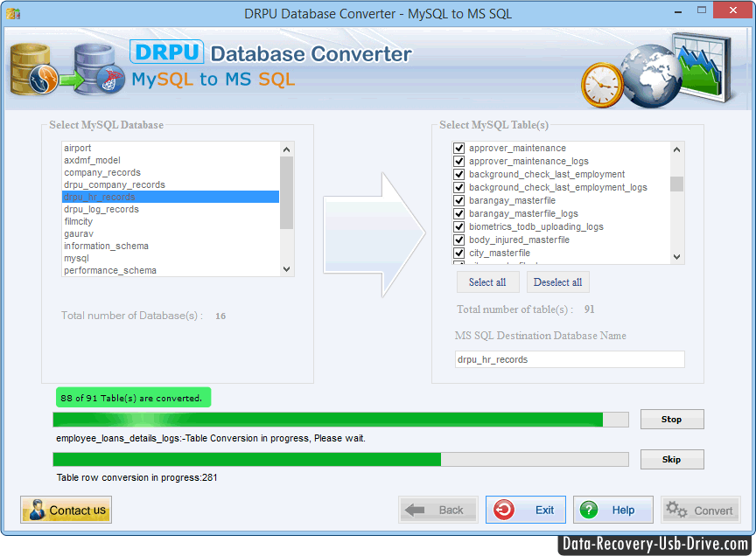This screenshot has width=756, height=556.
Task: Select mysql database
Action: [x=171, y=258]
